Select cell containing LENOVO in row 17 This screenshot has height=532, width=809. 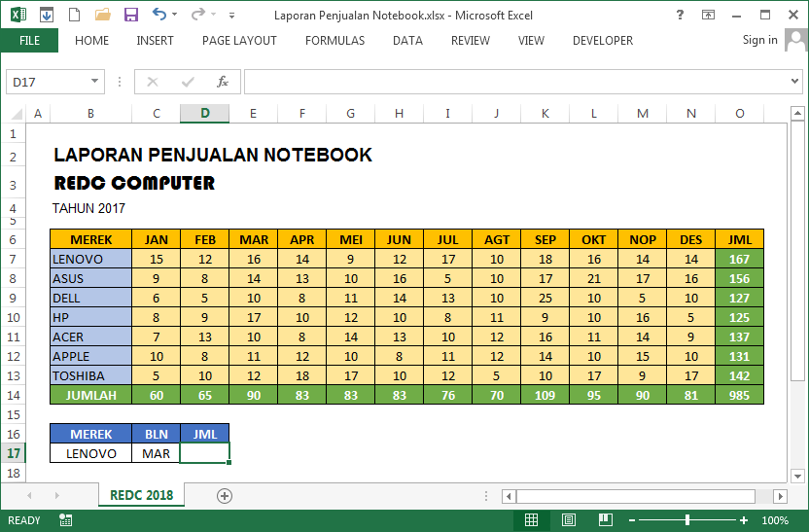click(x=90, y=453)
